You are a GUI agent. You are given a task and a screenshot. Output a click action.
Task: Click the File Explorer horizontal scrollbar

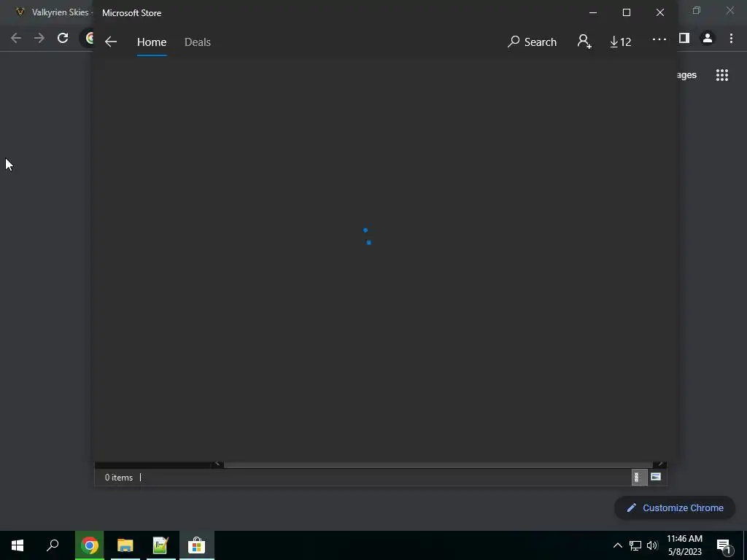coord(438,464)
